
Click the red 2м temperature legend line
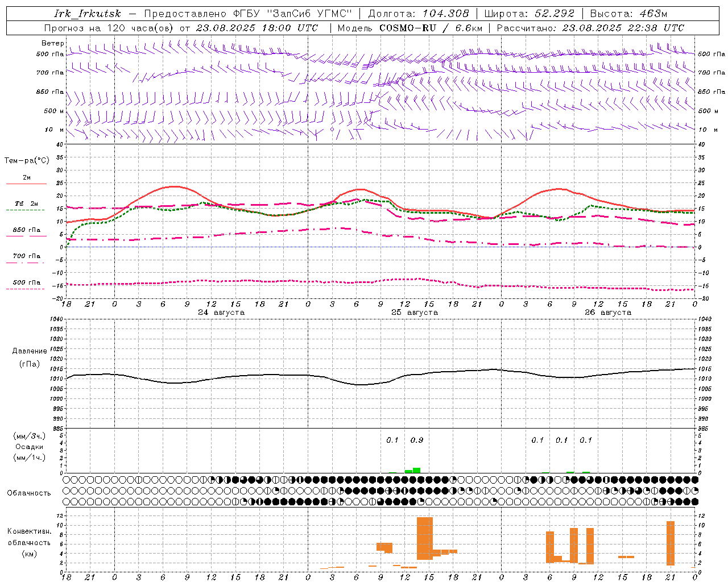tap(26, 184)
